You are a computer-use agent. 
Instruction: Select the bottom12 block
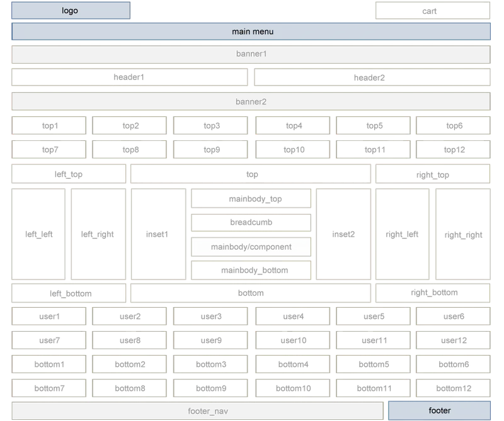tap(453, 388)
